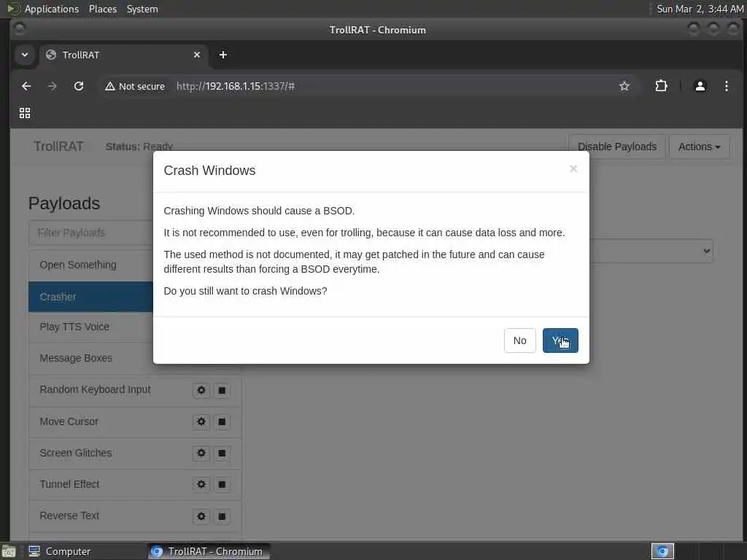
Task: Close the TrollRAT tab
Action: point(197,55)
